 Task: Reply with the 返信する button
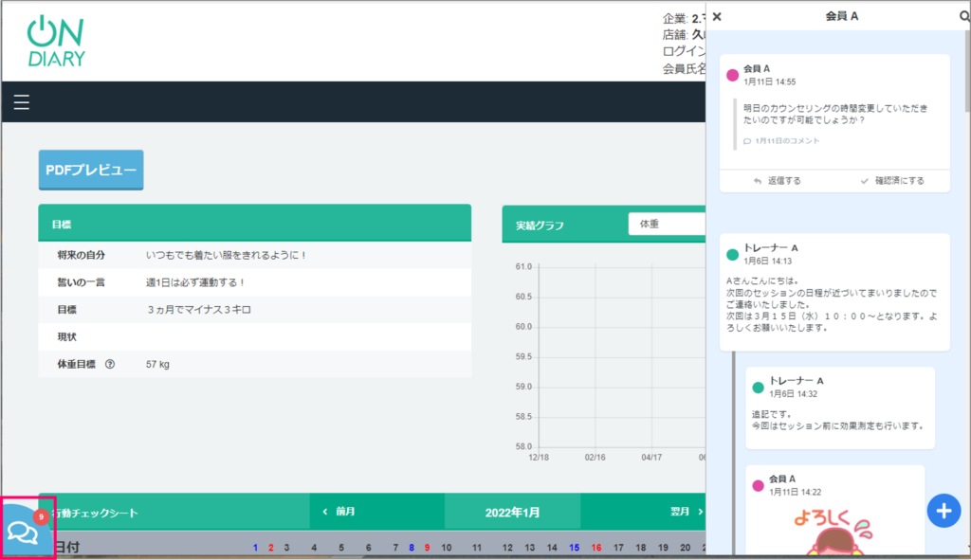(x=777, y=180)
